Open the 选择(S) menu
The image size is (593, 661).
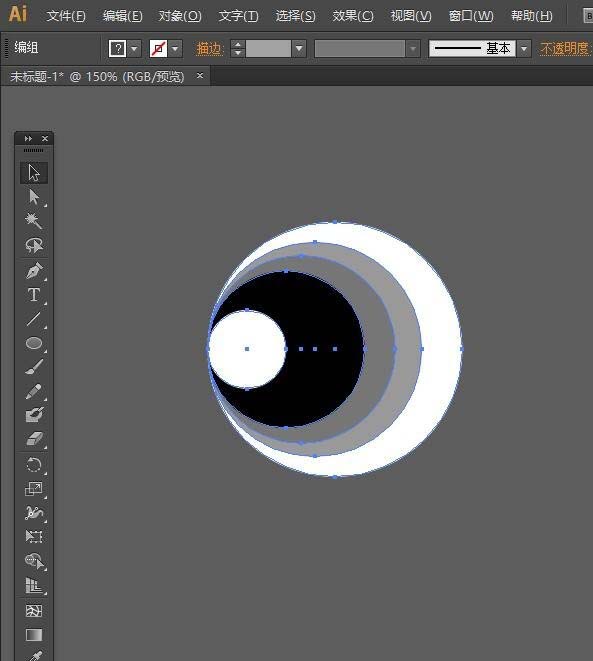coord(295,16)
